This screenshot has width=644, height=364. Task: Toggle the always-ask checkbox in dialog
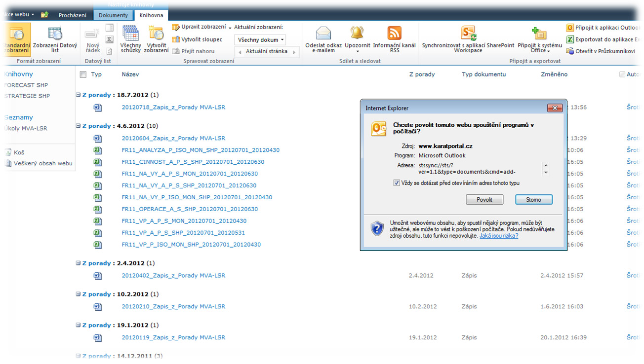click(397, 183)
